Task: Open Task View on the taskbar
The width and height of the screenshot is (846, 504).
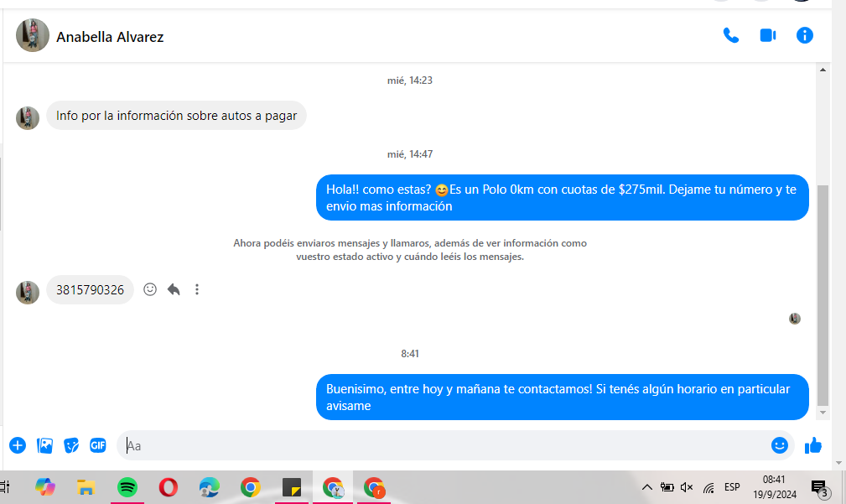Action: coord(4,487)
